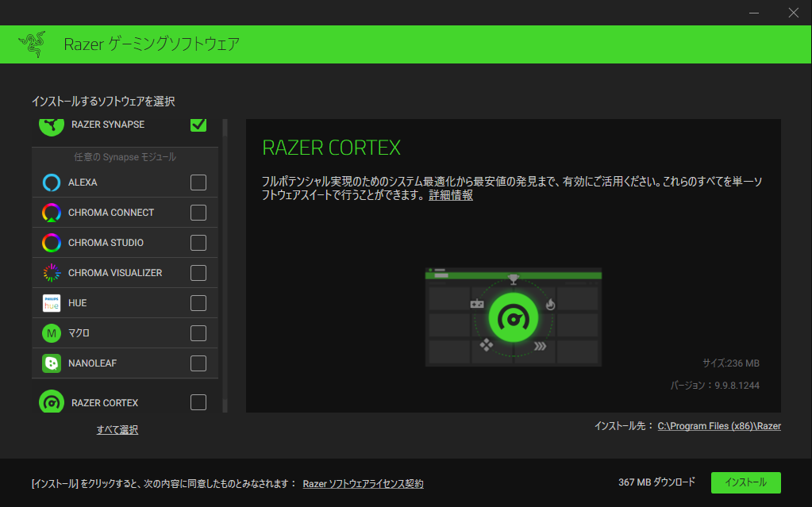Click the green インストール button
812x507 pixels.
pos(745,482)
